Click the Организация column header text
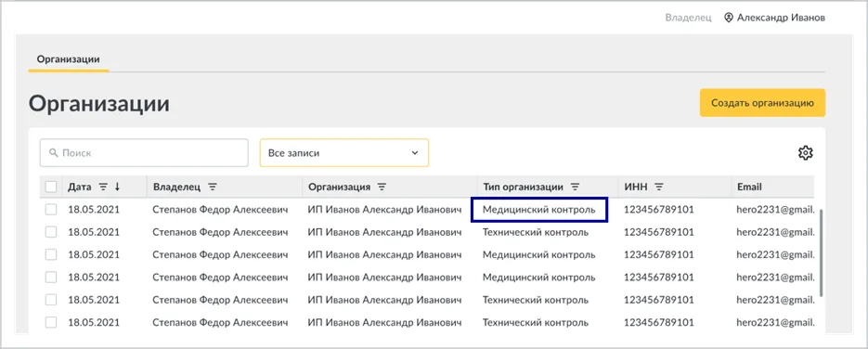Image resolution: width=868 pixels, height=349 pixels. point(340,187)
